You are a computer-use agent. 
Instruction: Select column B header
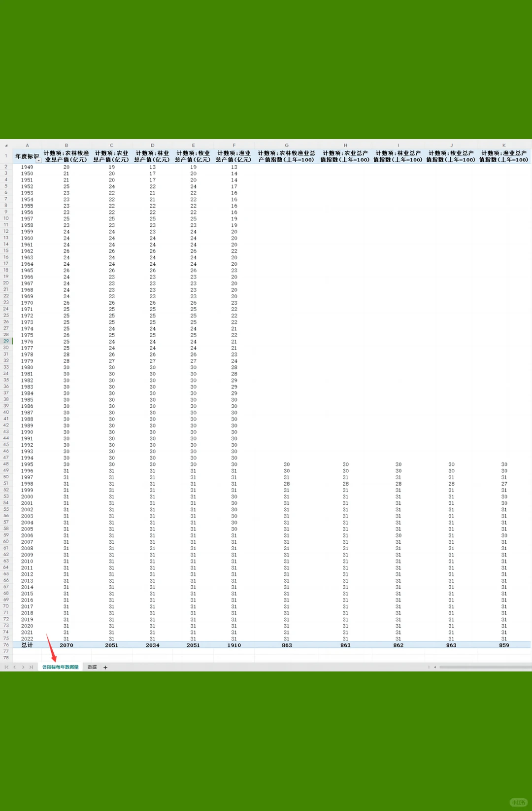(x=66, y=145)
